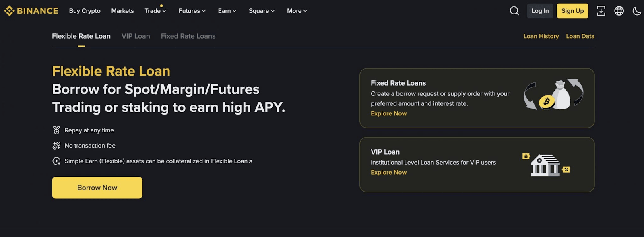Expand the Trade dropdown
The width and height of the screenshot is (644, 237).
tap(156, 11)
